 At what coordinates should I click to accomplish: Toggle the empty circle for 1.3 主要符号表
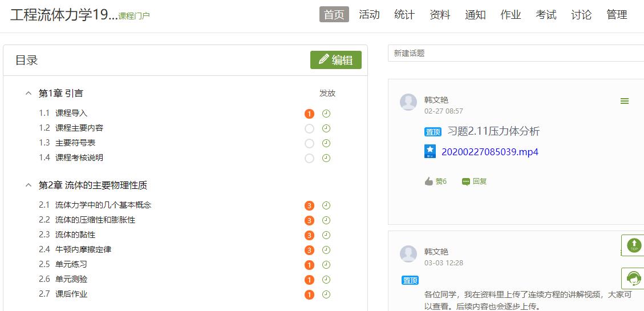[309, 143]
